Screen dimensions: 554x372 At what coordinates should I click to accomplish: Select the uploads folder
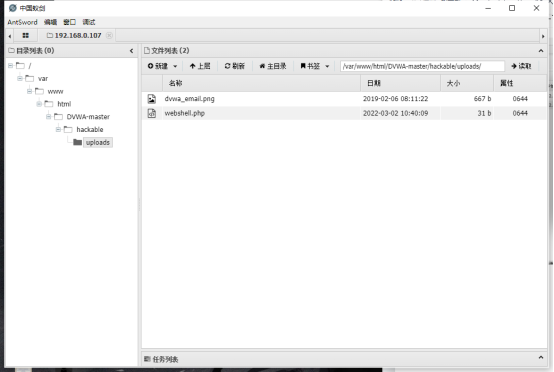[x=98, y=142]
